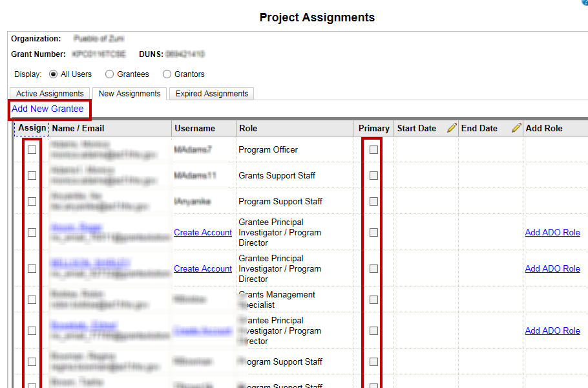588x388 pixels.
Task: Choose the Grantors display option
Action: click(x=167, y=74)
